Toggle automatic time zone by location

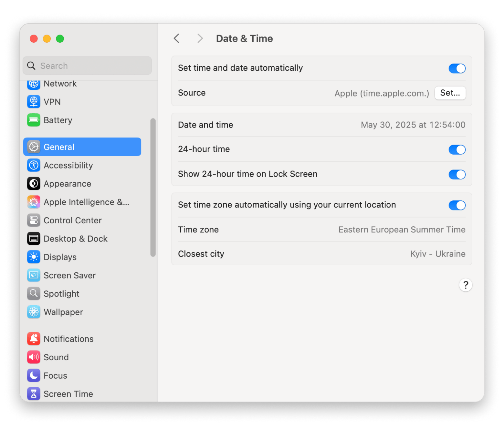457,205
